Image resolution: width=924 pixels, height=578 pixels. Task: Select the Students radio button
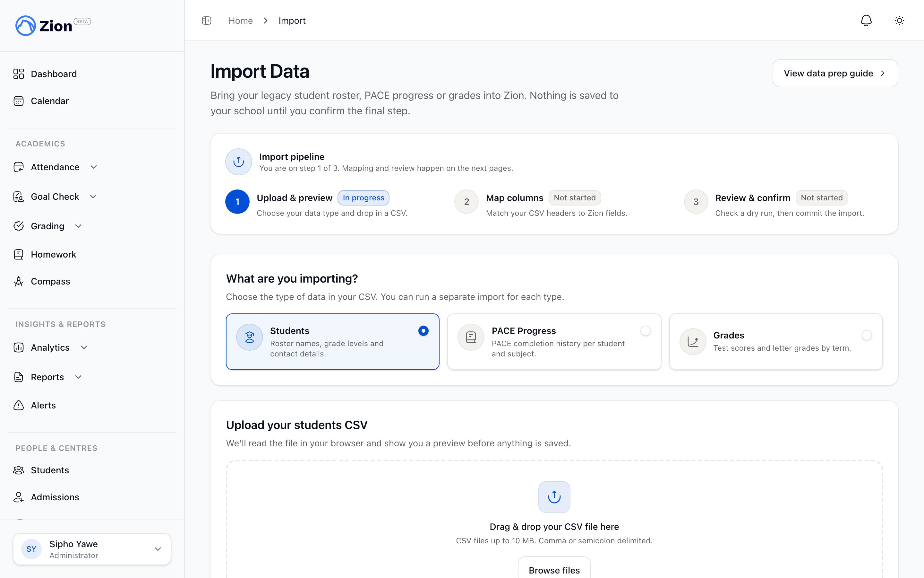coord(424,331)
